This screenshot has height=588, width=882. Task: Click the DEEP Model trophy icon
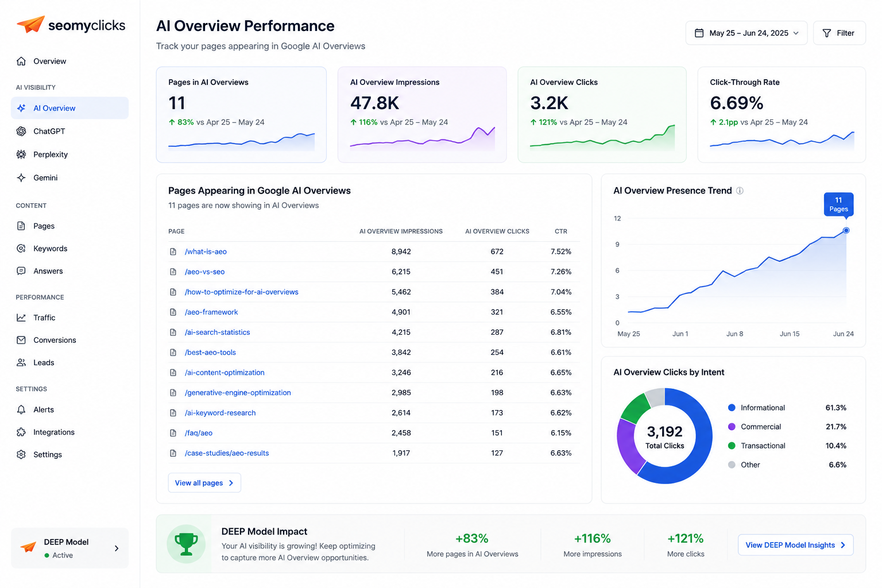tap(186, 544)
